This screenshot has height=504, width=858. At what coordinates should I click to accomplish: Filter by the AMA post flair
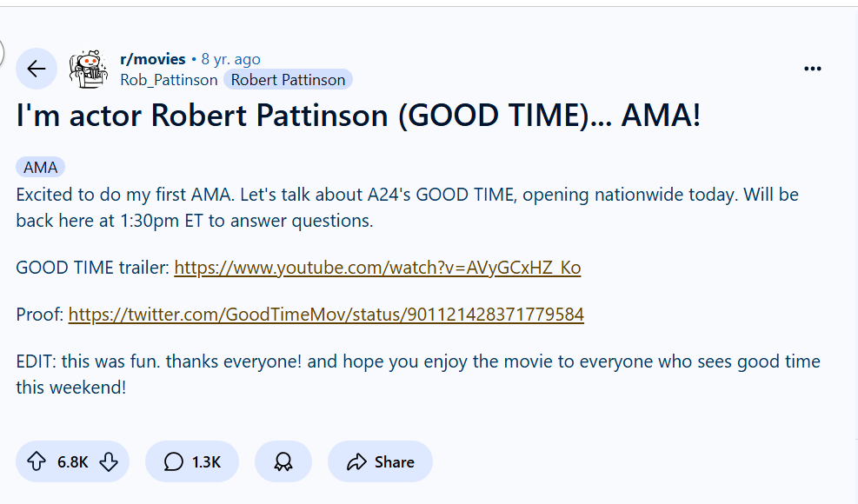tap(40, 168)
